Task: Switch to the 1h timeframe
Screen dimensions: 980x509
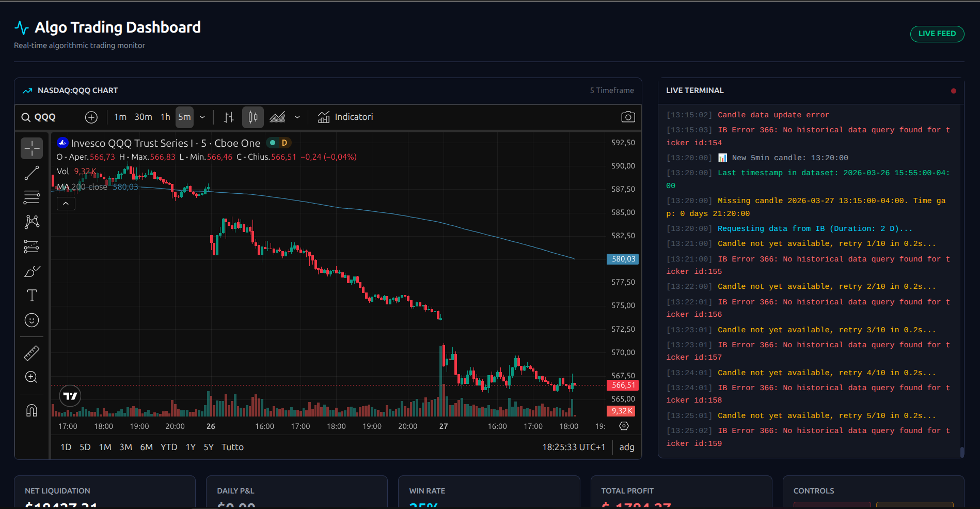Action: [165, 117]
